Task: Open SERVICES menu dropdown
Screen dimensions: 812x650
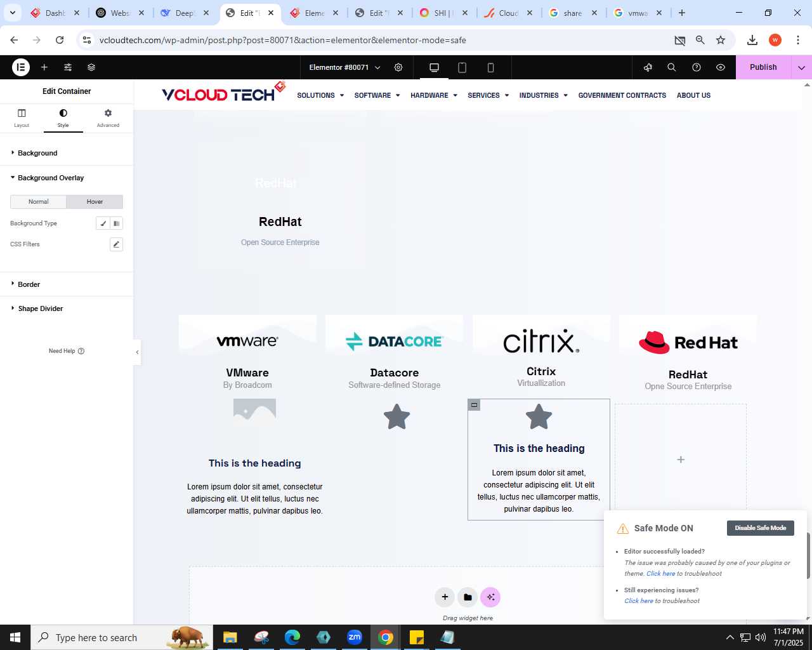Action: [x=488, y=95]
